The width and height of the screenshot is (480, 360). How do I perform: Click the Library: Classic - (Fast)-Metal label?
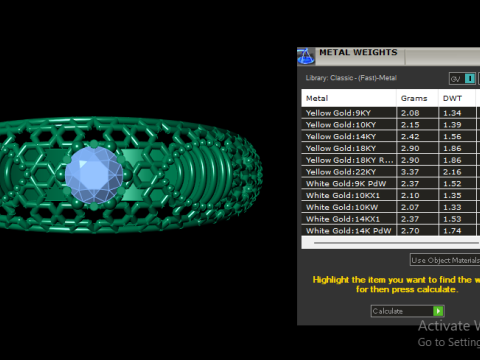[x=351, y=78]
